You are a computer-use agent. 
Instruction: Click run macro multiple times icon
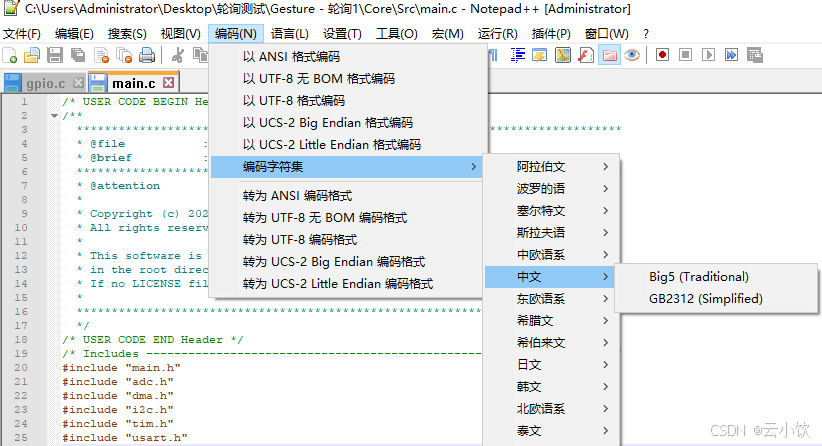click(731, 55)
